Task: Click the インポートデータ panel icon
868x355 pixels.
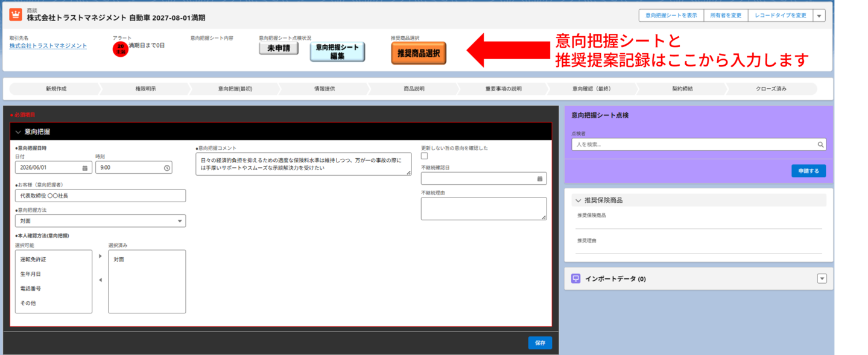Action: pos(575,279)
